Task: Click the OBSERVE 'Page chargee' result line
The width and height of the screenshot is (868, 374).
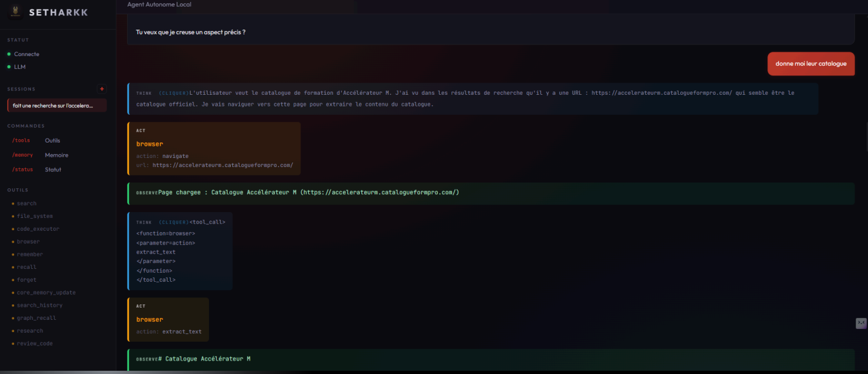Action: 491,193
